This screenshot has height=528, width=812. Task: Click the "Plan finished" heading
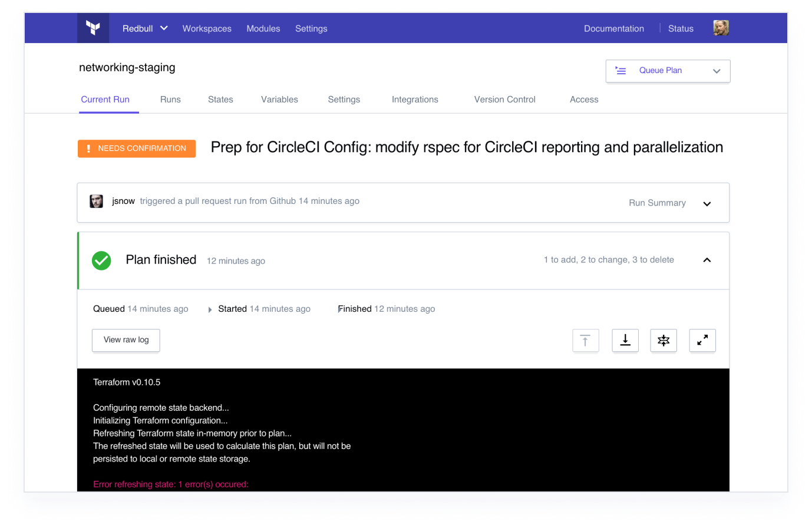click(161, 260)
